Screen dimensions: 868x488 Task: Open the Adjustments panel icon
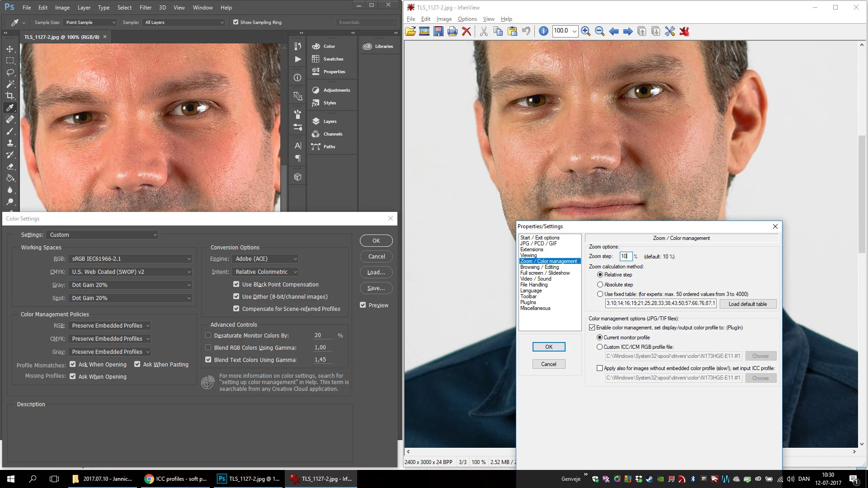(x=316, y=90)
